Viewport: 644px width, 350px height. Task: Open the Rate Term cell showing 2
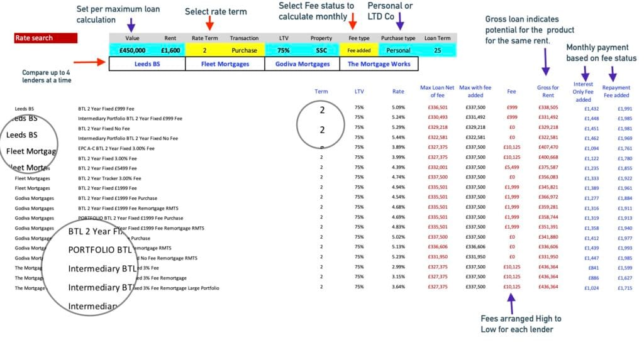(204, 50)
